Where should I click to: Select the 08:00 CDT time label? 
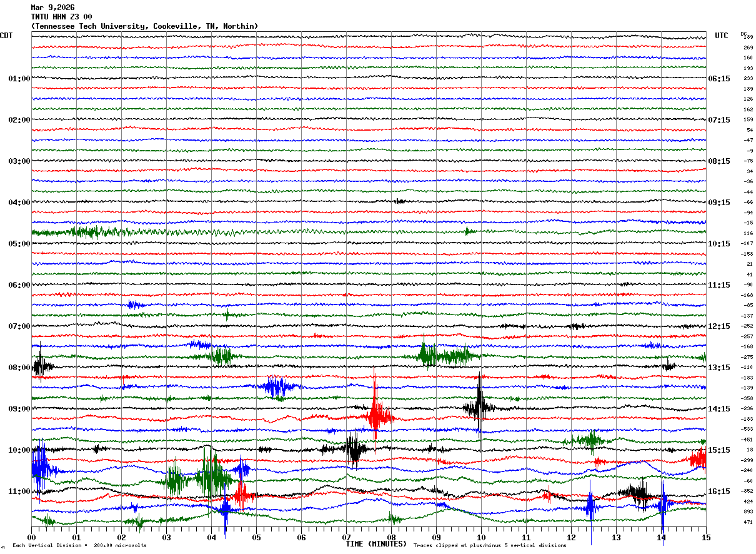pos(19,368)
